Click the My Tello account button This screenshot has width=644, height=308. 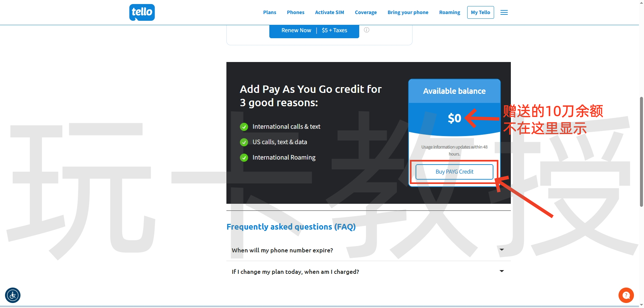480,12
